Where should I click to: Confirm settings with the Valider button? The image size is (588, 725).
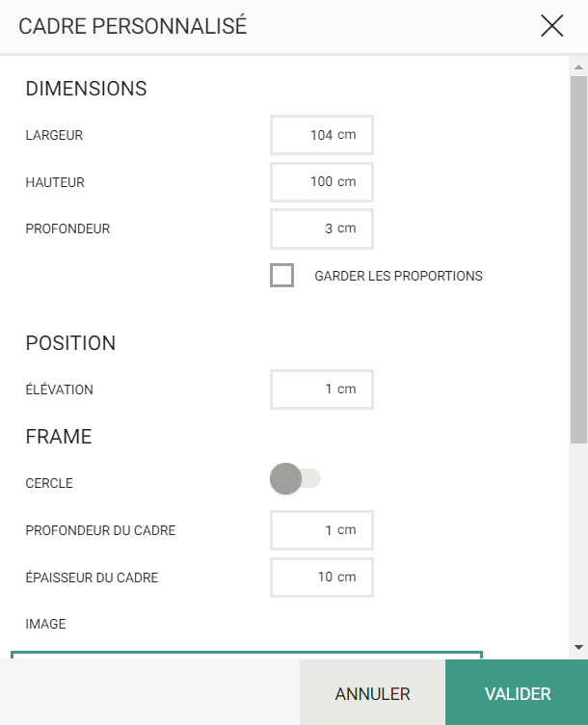tap(518, 693)
